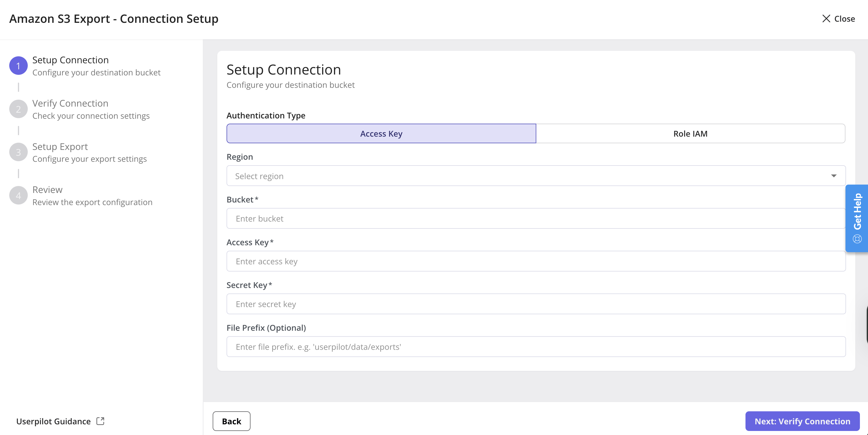Click the Enter secret key field
The height and width of the screenshot is (435, 868).
(x=536, y=304)
